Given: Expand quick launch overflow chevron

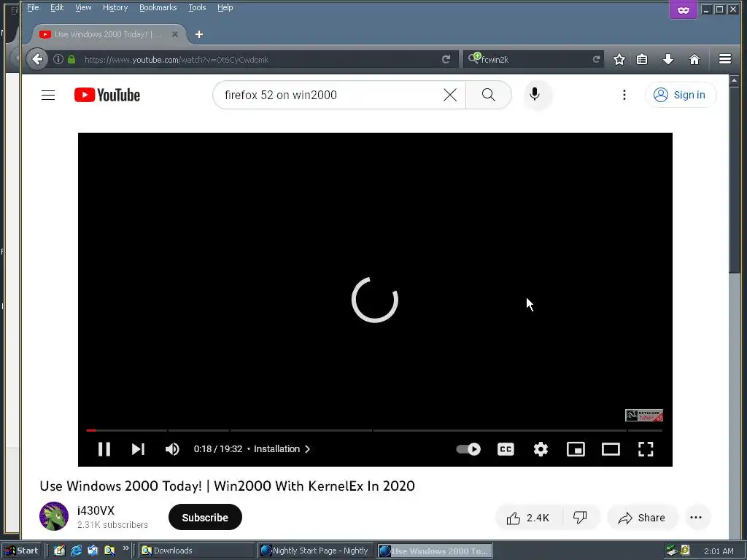Looking at the screenshot, I should pyautogui.click(x=125, y=548).
